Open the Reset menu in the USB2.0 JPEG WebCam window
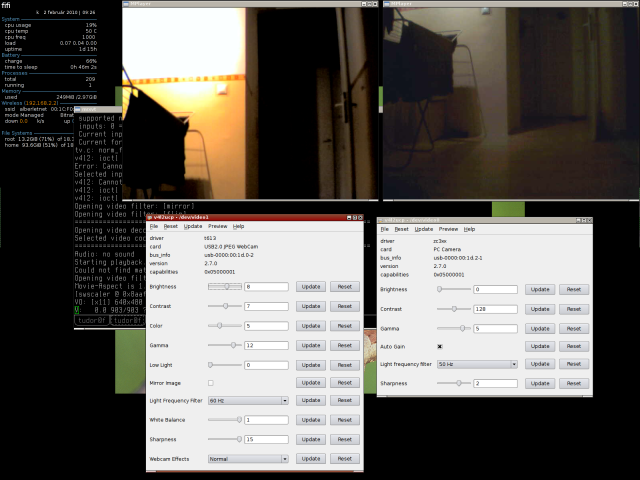The image size is (640, 480). click(171, 227)
